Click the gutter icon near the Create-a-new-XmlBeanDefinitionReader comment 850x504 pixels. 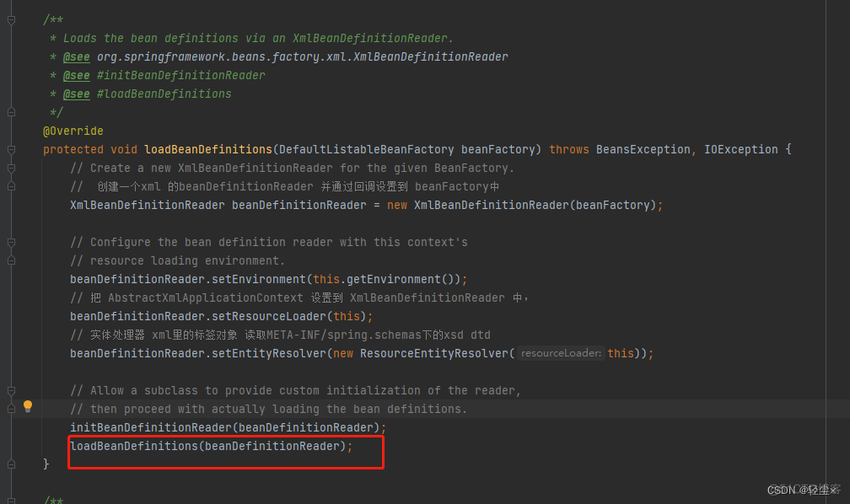pos(10,168)
